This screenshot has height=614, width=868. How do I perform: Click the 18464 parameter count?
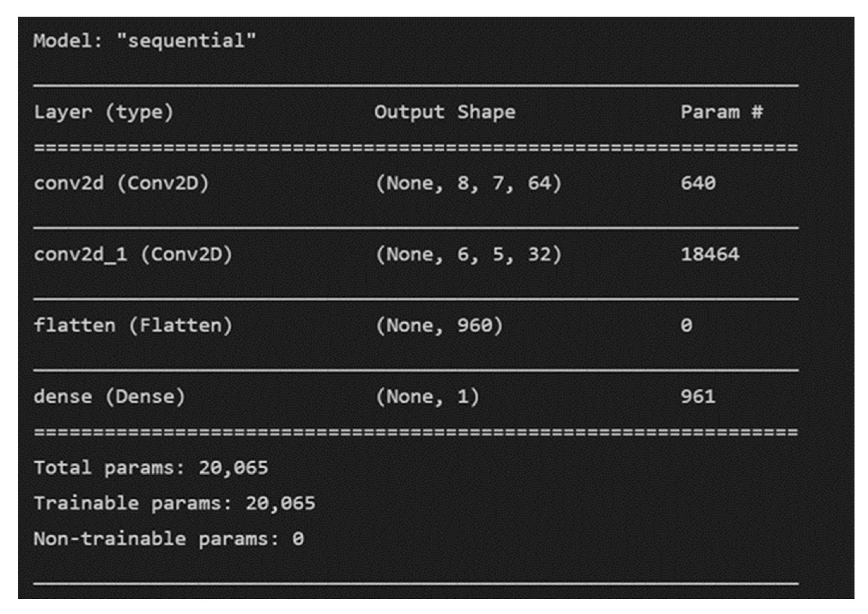(x=710, y=254)
